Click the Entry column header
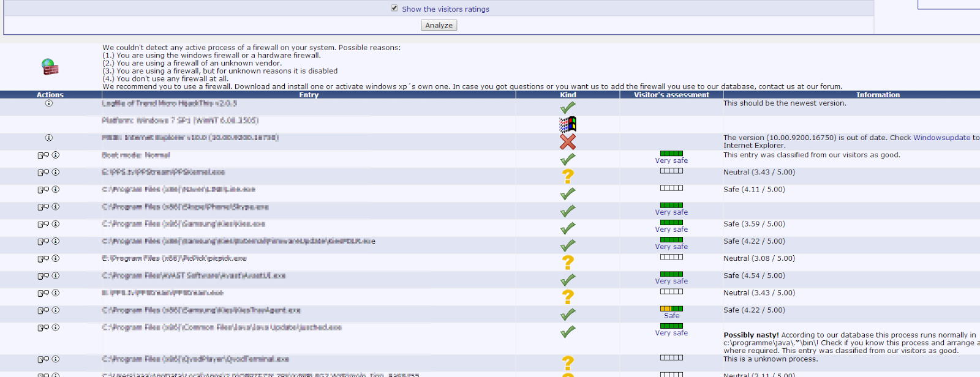The width and height of the screenshot is (980, 377). tap(309, 95)
